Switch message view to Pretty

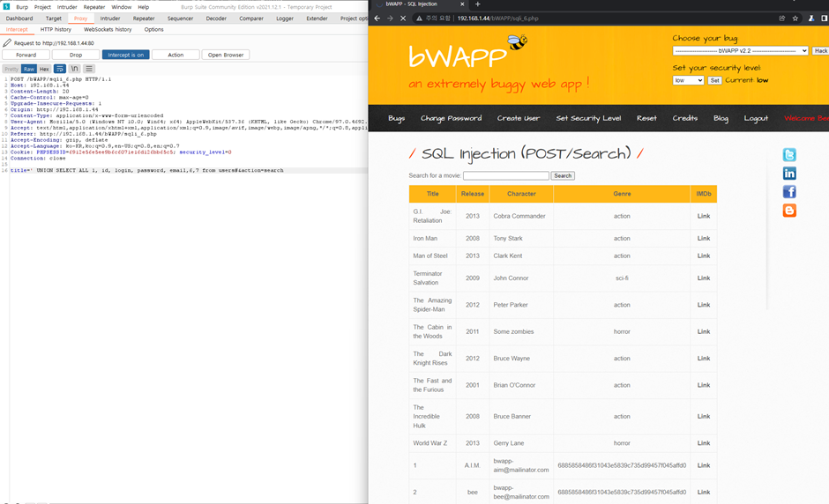click(x=11, y=69)
